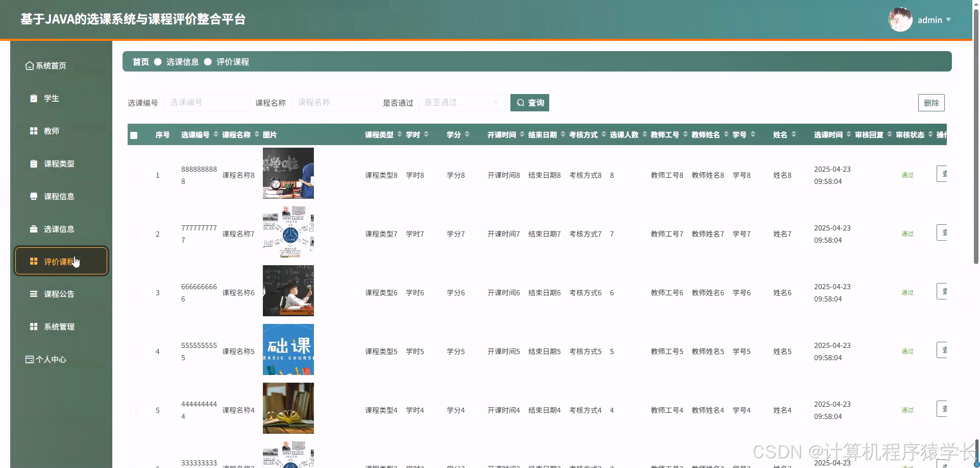
Task: Sort by 选课时间 column arrows
Action: 849,134
